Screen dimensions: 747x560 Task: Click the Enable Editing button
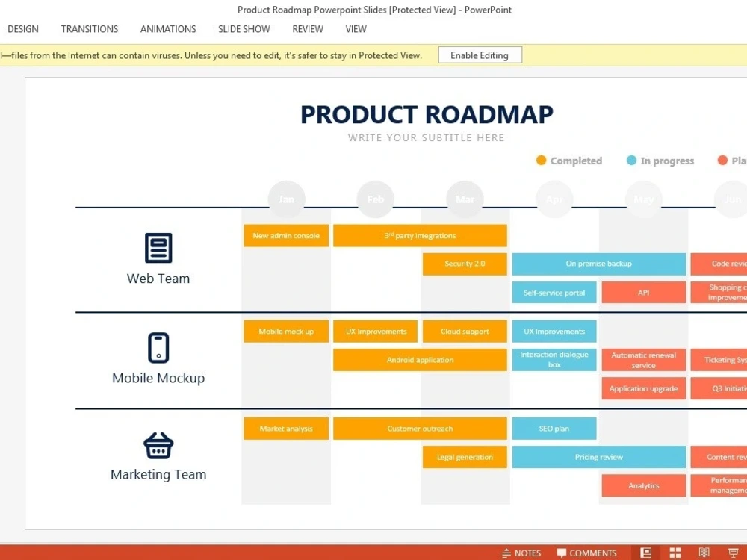pos(480,55)
